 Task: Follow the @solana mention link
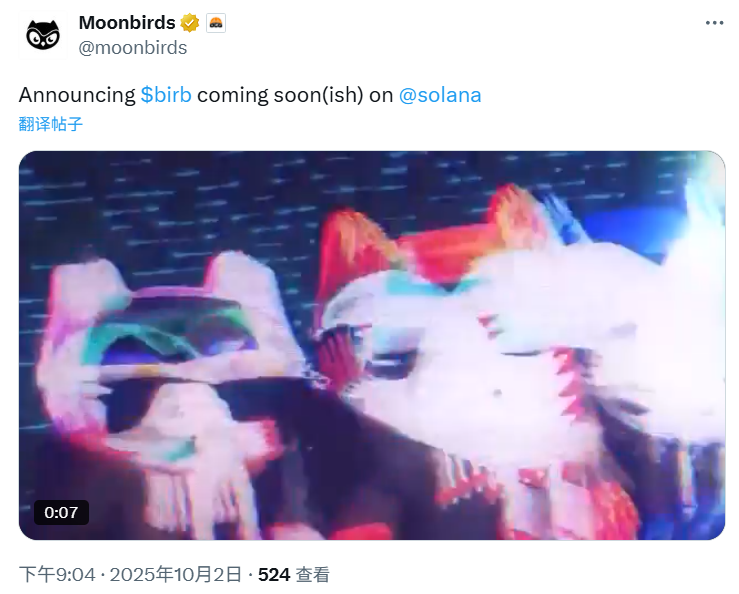[440, 95]
